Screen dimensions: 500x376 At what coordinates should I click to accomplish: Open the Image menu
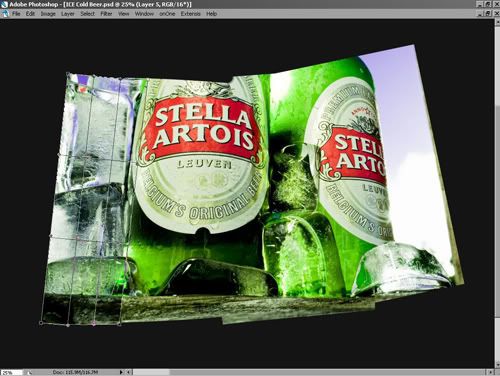[x=48, y=14]
